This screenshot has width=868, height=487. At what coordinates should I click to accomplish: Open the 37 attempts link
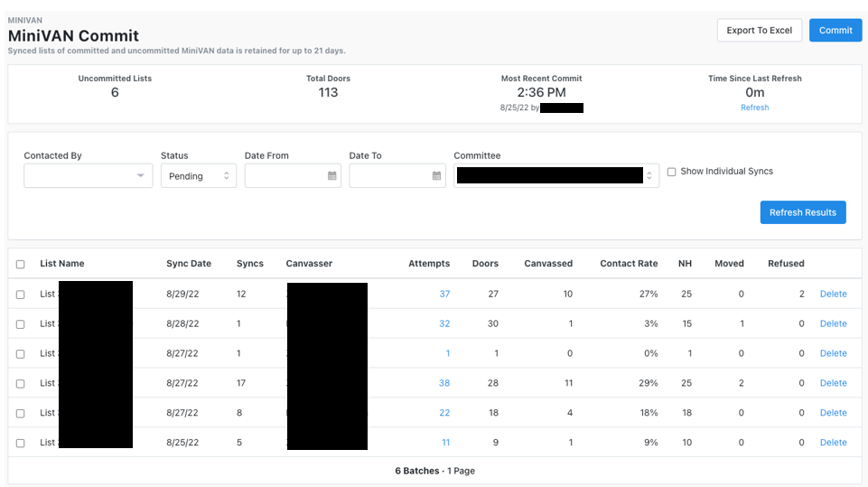pyautogui.click(x=444, y=294)
